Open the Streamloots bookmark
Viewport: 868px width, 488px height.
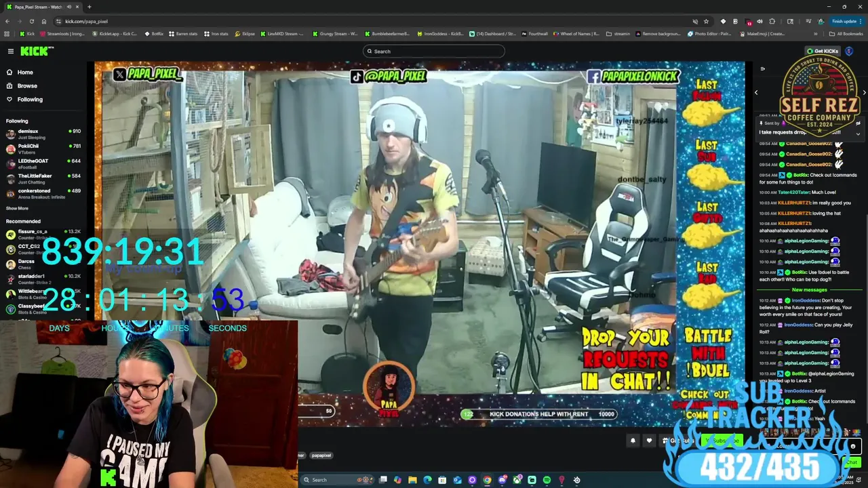pos(62,33)
